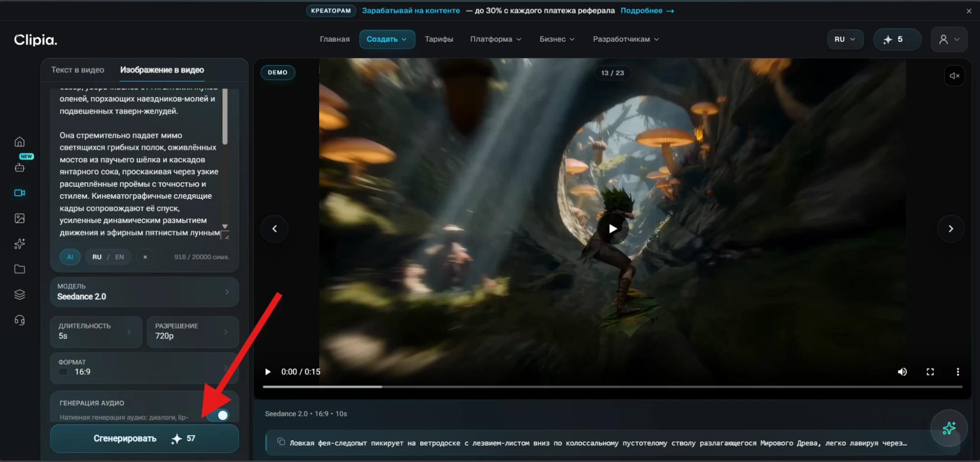Viewport: 980px width, 462px height.
Task: Select the video camera sidebar icon
Action: 20,193
